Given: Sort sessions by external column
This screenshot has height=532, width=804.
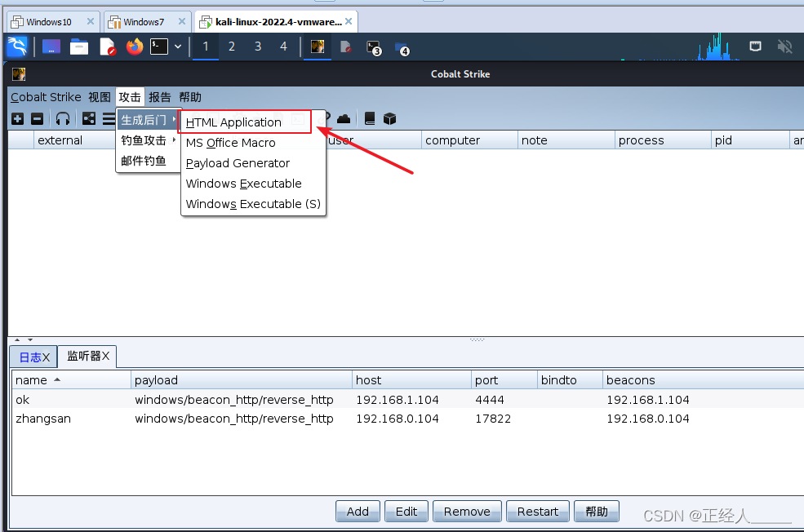Looking at the screenshot, I should coord(74,140).
